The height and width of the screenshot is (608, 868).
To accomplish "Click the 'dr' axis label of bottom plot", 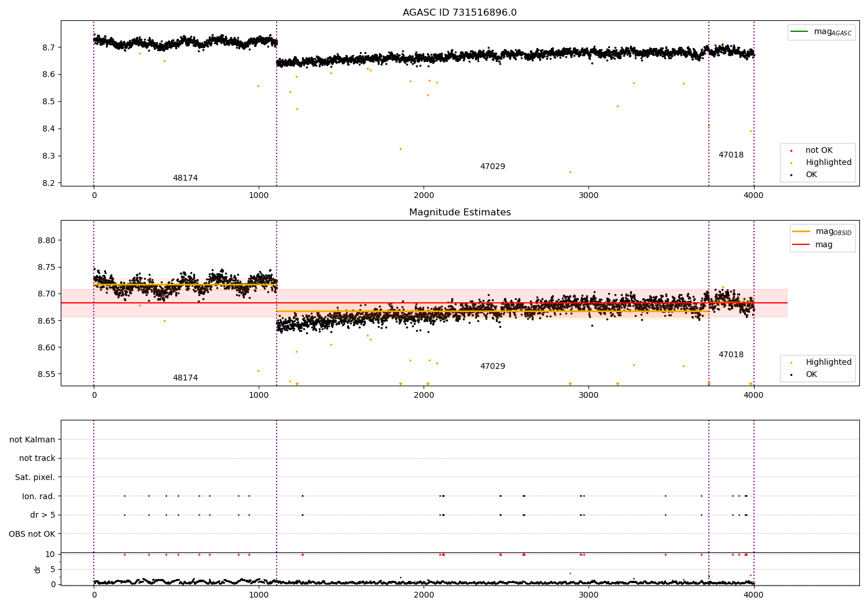I will coord(38,569).
